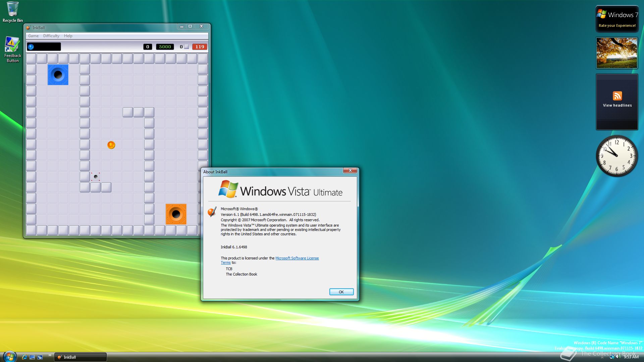Click the small gray hole with red dots

coord(96,176)
